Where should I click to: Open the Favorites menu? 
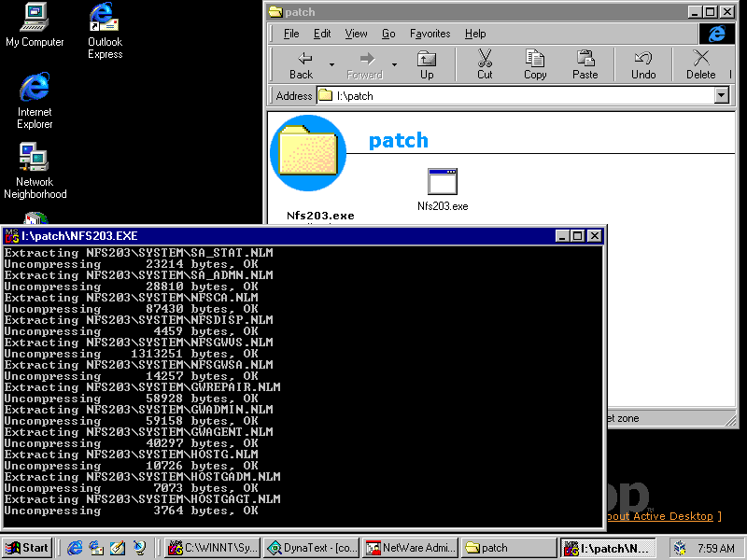430,34
